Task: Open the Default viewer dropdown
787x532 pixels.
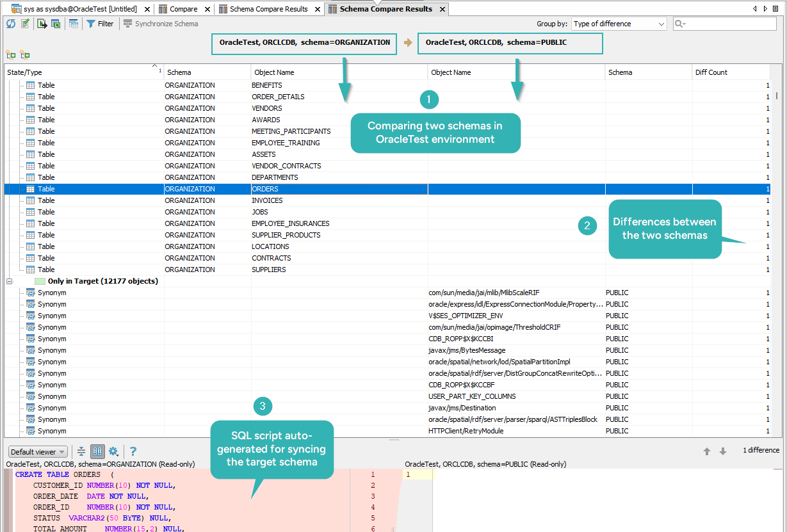Action: point(38,452)
